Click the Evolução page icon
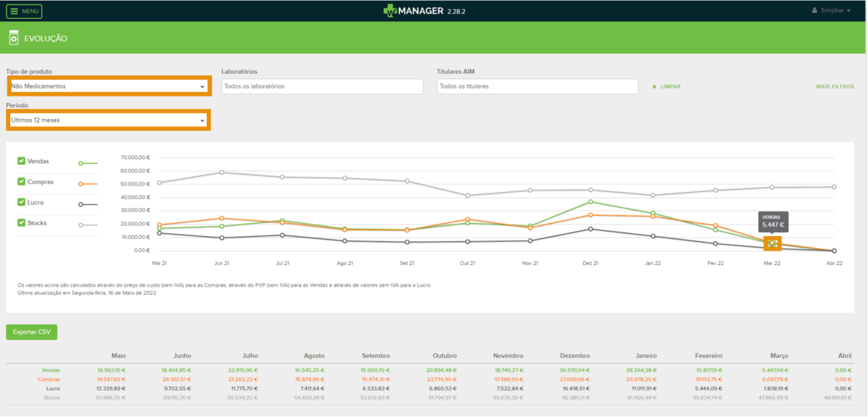The width and height of the screenshot is (868, 417). [x=14, y=39]
